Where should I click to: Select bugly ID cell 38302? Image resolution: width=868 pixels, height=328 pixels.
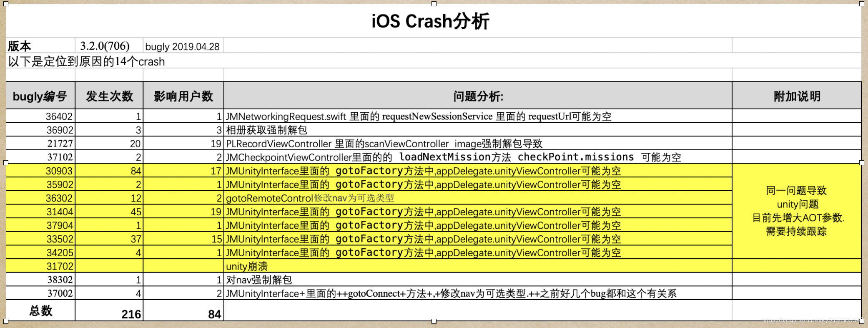point(40,280)
